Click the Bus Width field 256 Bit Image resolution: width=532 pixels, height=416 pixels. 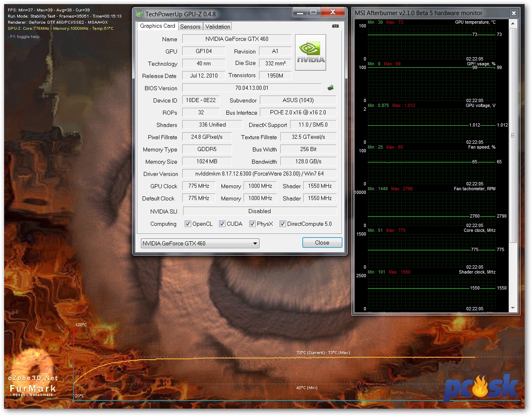click(308, 149)
